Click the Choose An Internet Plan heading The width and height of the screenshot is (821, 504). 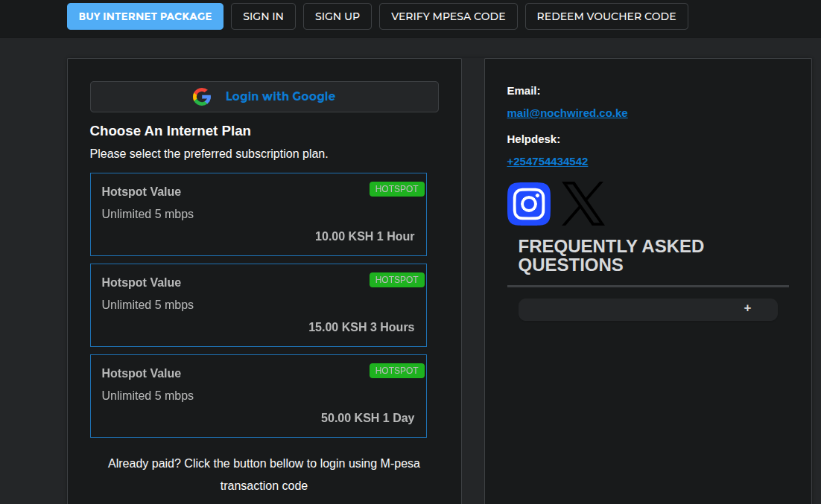[171, 131]
